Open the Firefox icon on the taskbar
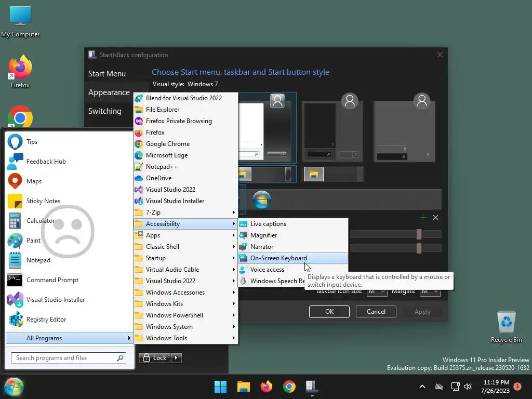The image size is (532, 399). tap(267, 387)
